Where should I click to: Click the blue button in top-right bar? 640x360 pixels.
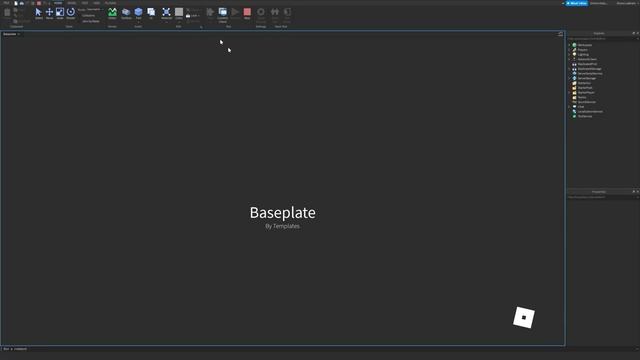coord(577,3)
